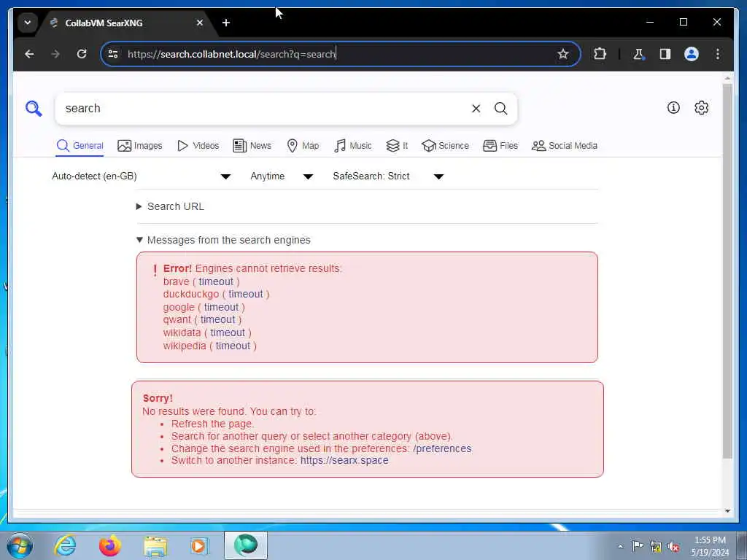Switch to the Map category tab
The image size is (747, 560).
[x=303, y=146]
